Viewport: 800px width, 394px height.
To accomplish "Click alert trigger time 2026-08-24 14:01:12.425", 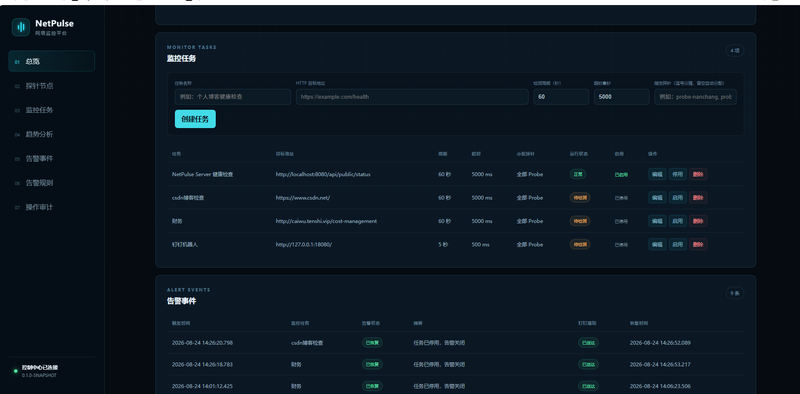I will [x=202, y=386].
